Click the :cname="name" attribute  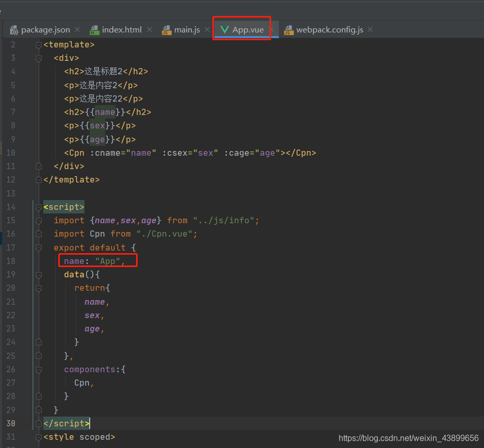[123, 153]
